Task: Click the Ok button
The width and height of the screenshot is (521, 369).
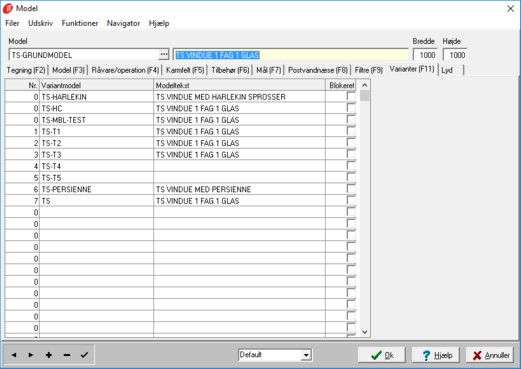Action: pos(382,355)
